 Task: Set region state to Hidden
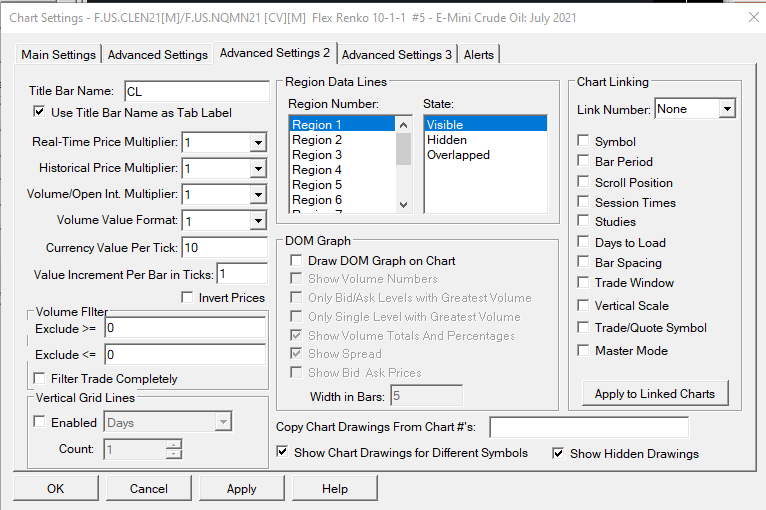coord(486,140)
